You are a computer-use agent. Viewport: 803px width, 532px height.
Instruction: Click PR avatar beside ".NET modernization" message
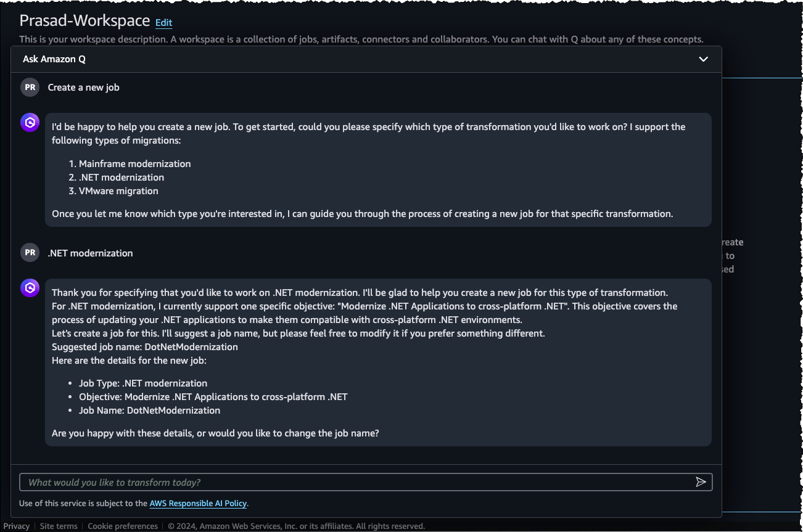30,253
